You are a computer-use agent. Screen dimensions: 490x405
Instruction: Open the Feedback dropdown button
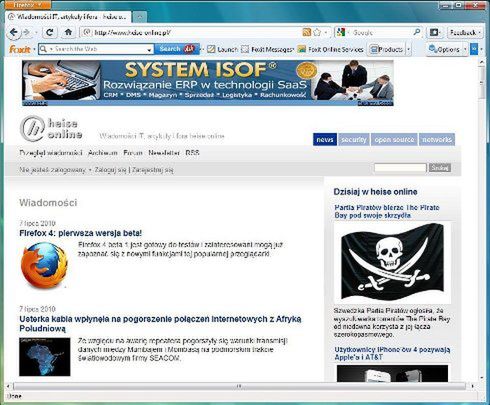pos(465,32)
